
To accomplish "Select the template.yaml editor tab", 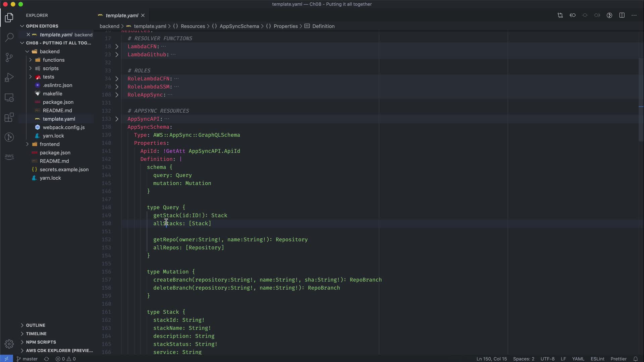I will click(x=122, y=15).
